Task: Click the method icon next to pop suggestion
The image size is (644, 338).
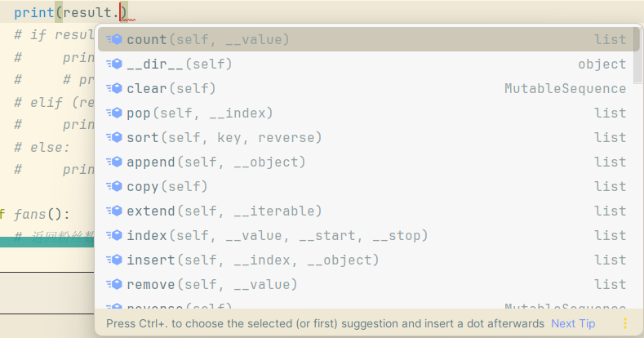Action: (x=114, y=113)
